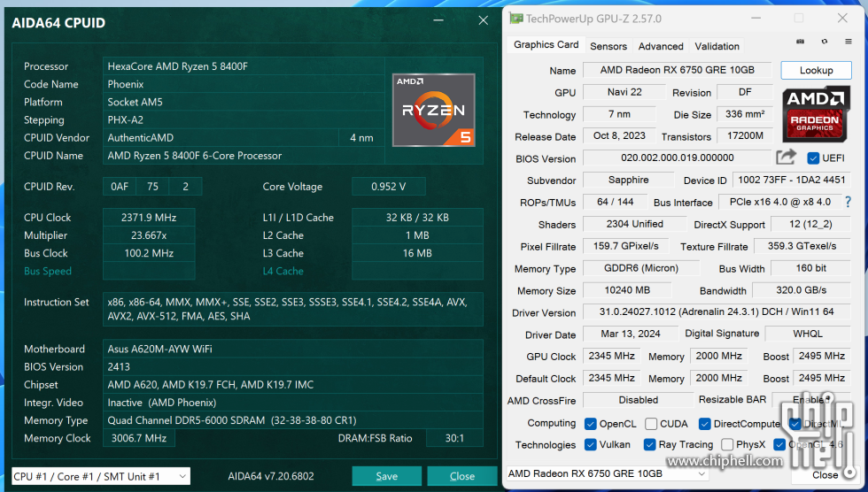Click the Memory Type field GDDR6 (Micron)

641,268
